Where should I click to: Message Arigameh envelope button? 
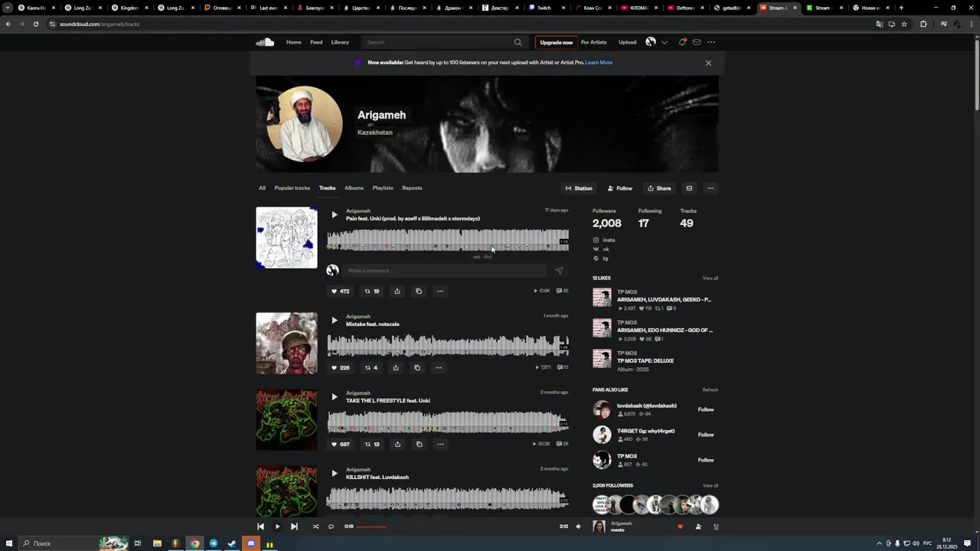[x=689, y=188]
